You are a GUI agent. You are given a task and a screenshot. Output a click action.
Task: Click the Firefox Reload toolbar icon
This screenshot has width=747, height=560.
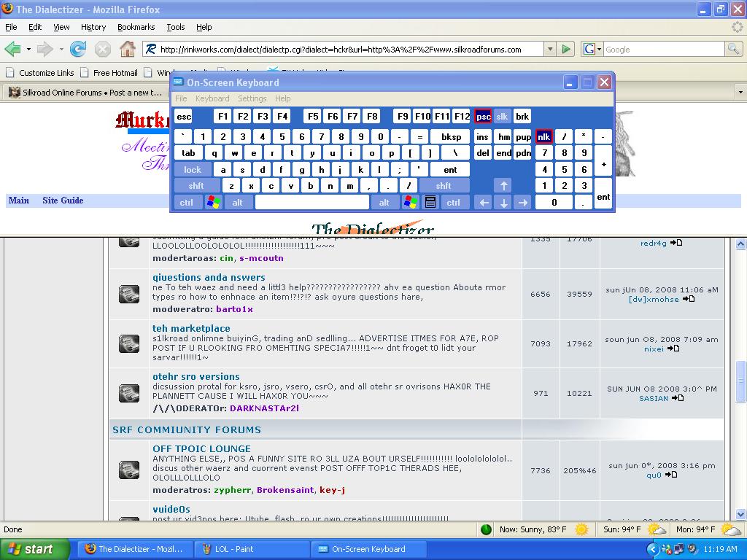click(x=78, y=50)
